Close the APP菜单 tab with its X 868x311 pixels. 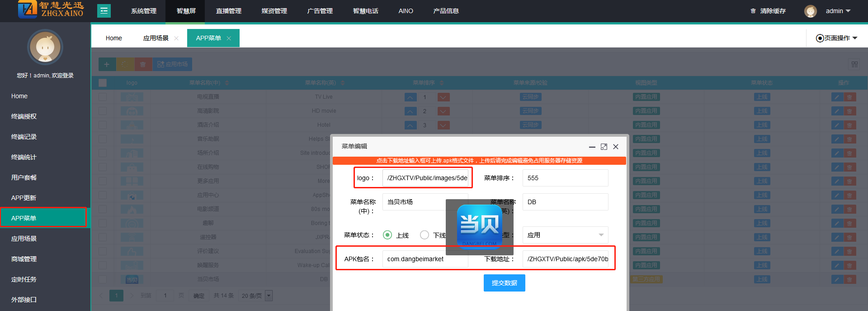click(x=229, y=38)
